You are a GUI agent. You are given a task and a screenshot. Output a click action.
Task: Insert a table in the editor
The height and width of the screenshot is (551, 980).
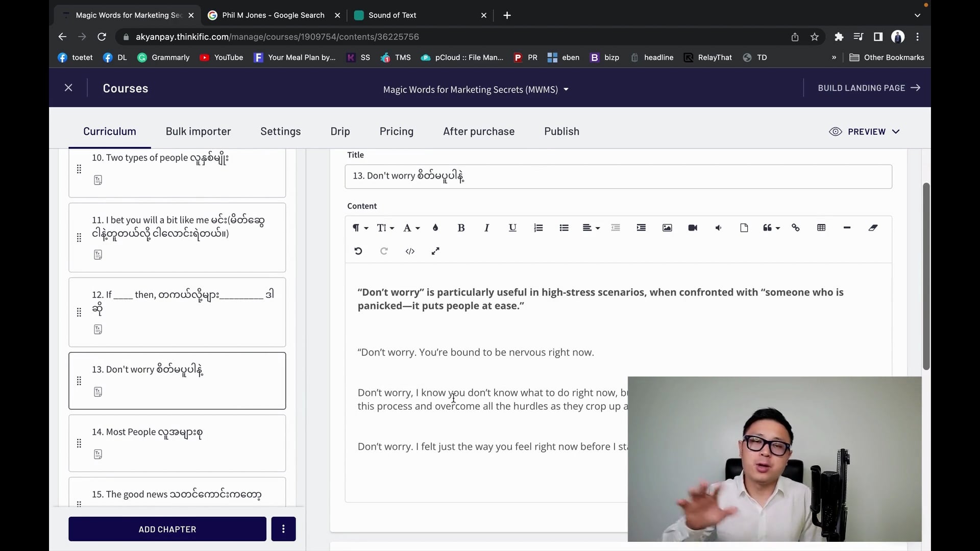point(821,228)
